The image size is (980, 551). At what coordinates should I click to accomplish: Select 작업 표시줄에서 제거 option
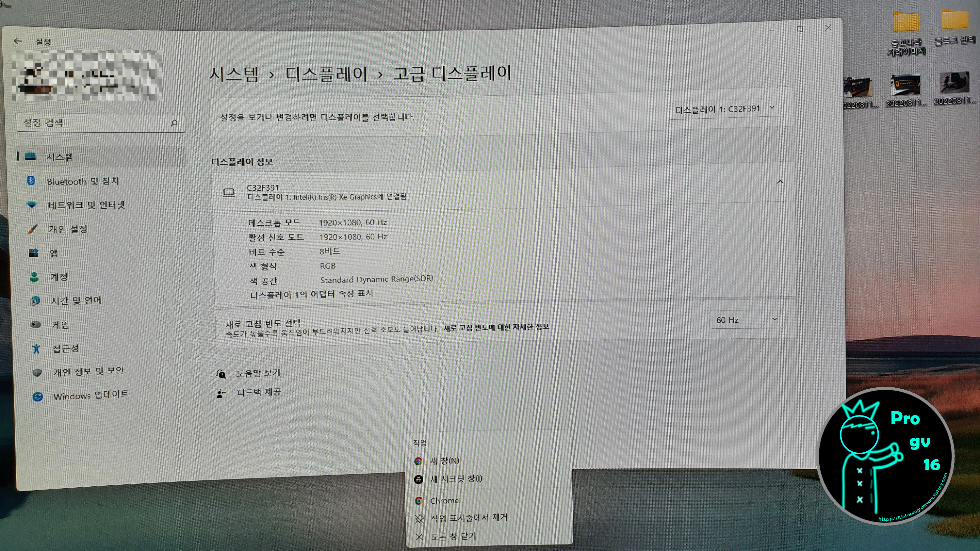click(468, 518)
